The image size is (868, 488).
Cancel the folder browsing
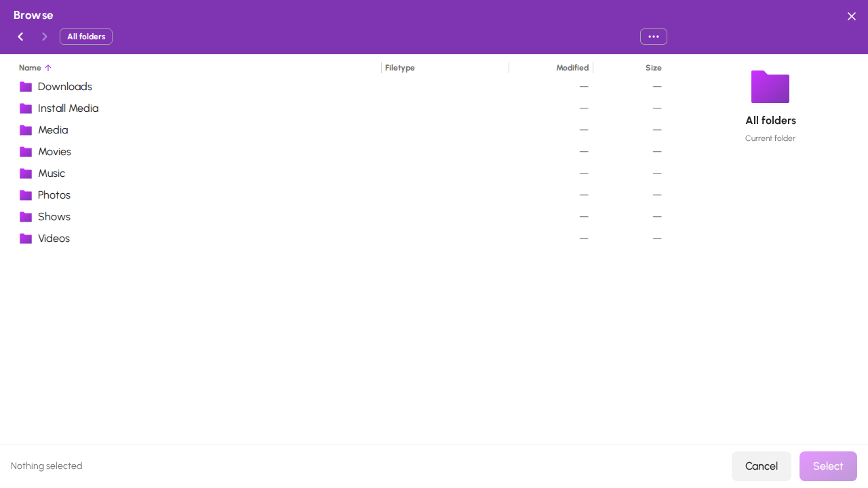click(762, 466)
